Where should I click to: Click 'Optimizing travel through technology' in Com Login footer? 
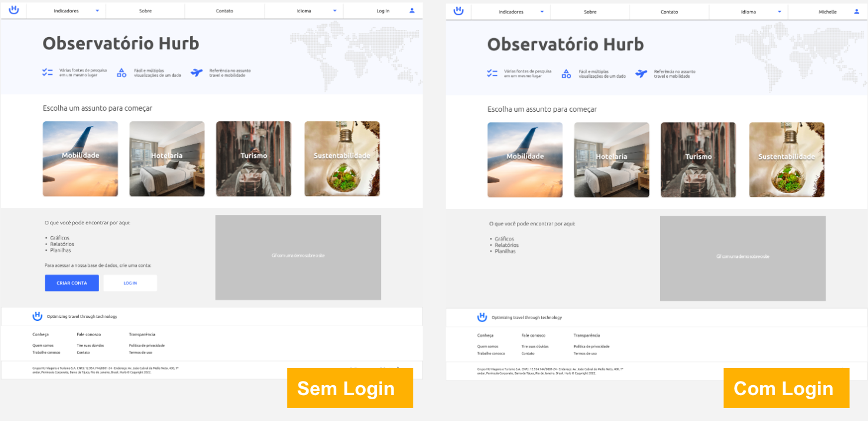(x=526, y=318)
